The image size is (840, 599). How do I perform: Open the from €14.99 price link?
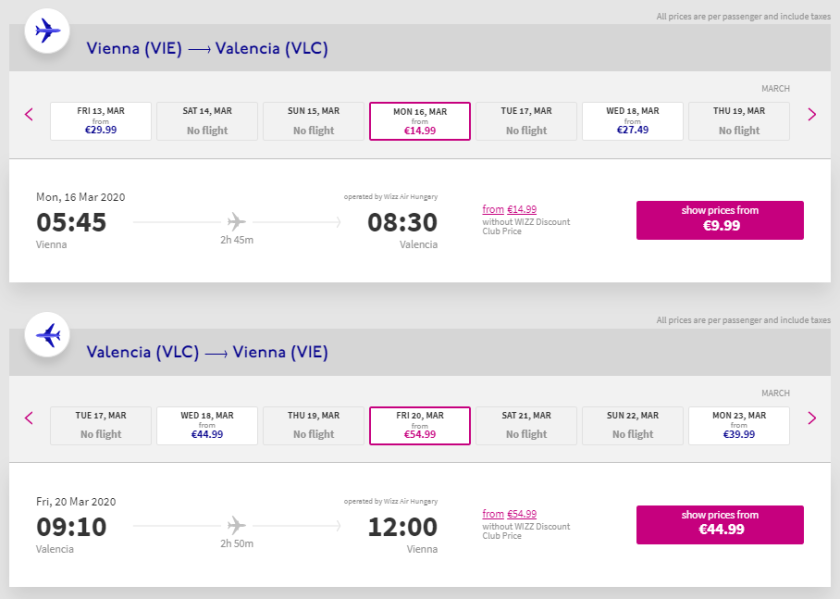(x=509, y=209)
